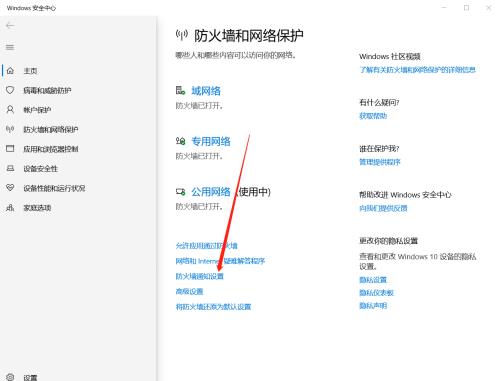Open the 高级设置 advanced settings link
This screenshot has width=500, height=381.
click(189, 292)
